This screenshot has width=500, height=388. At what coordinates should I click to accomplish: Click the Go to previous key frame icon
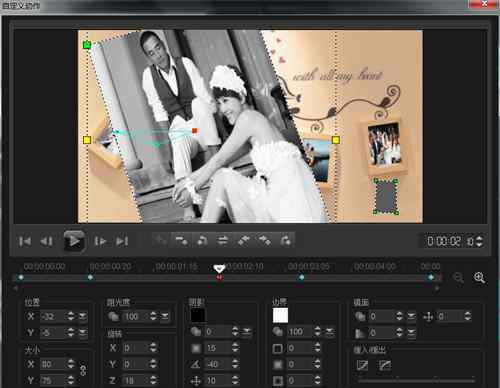click(x=202, y=240)
